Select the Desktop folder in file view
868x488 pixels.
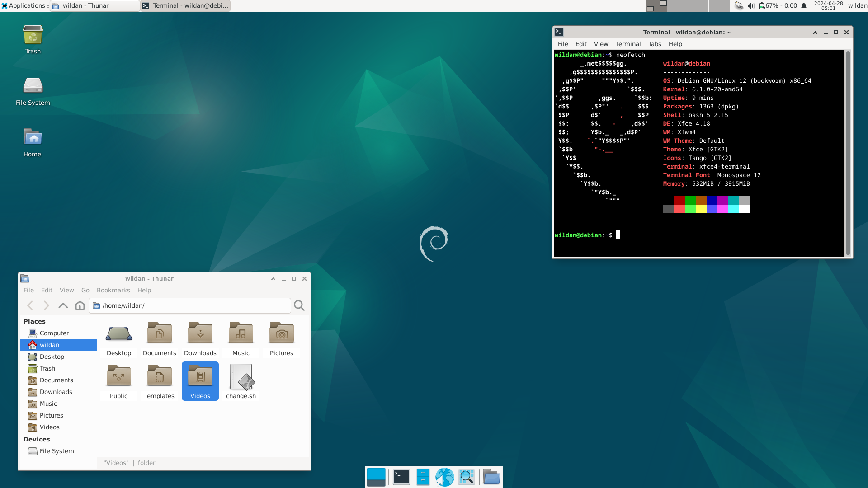[x=119, y=338]
